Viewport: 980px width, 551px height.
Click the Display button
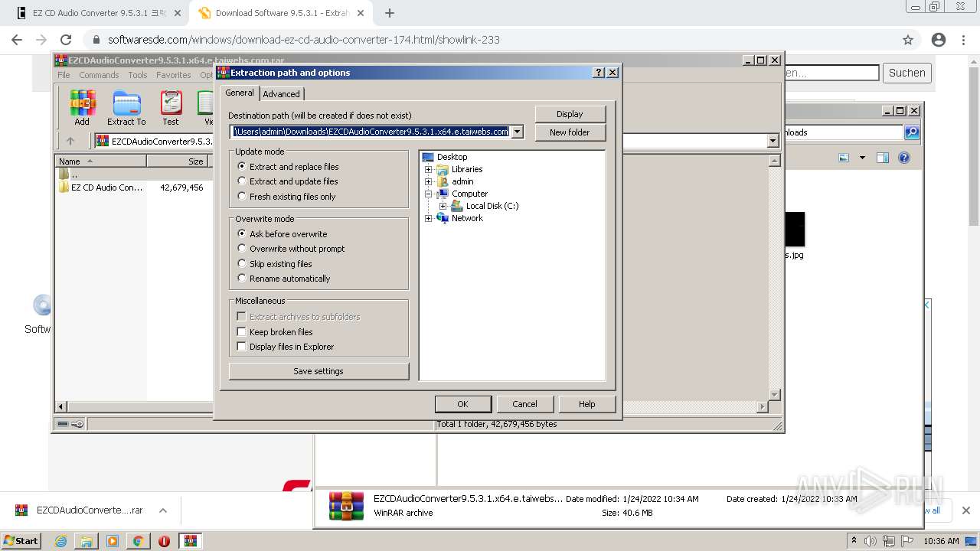[x=570, y=114]
